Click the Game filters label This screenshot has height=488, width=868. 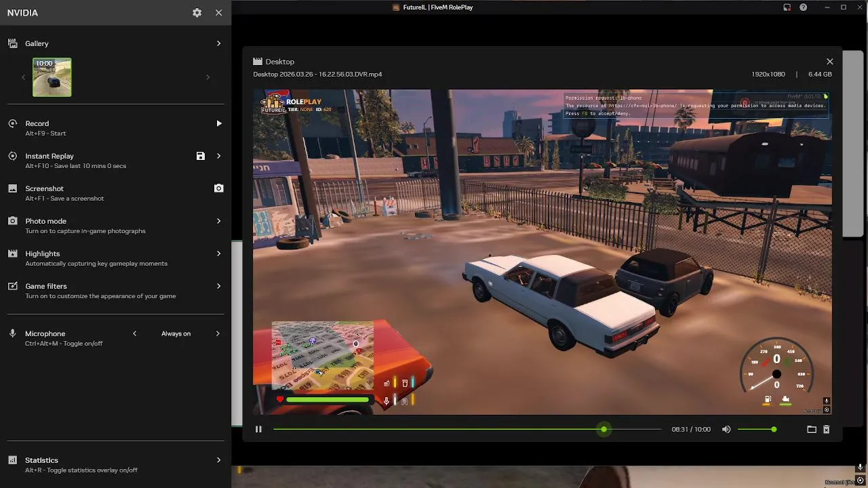tap(46, 286)
